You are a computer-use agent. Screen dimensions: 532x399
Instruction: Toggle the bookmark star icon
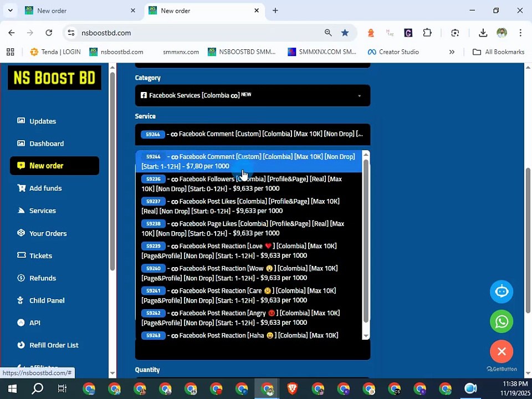coord(345,33)
